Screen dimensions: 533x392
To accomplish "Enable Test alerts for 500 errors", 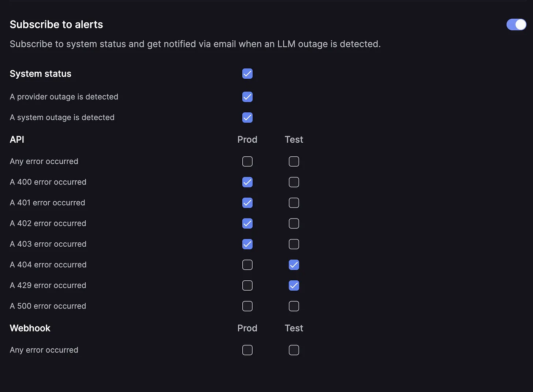I will click(294, 306).
